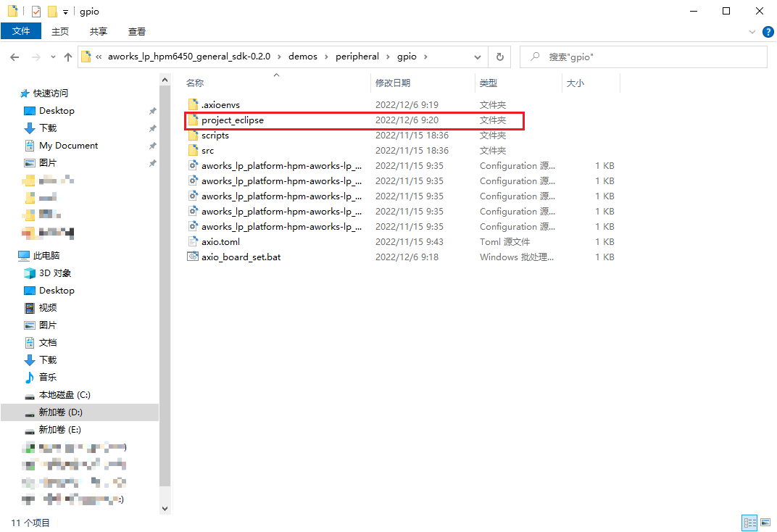Switch to the 主页 ribbon tab

tap(60, 31)
